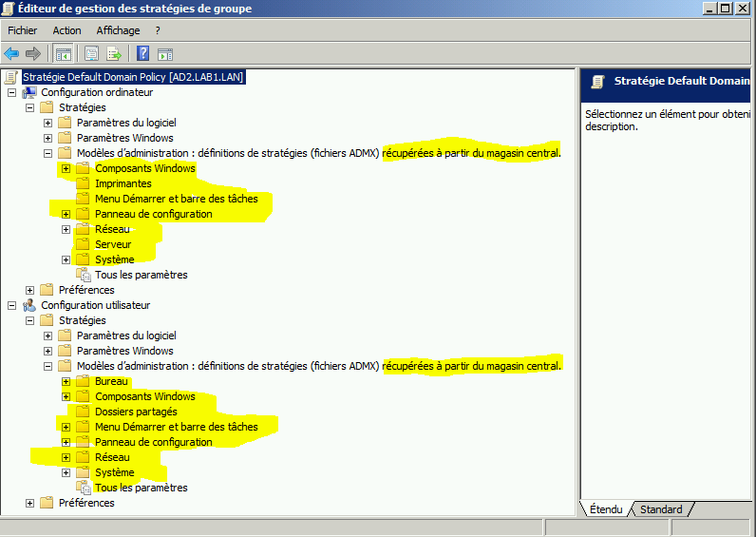Expand computer Système folder
Image resolution: width=756 pixels, height=537 pixels.
coord(66,259)
